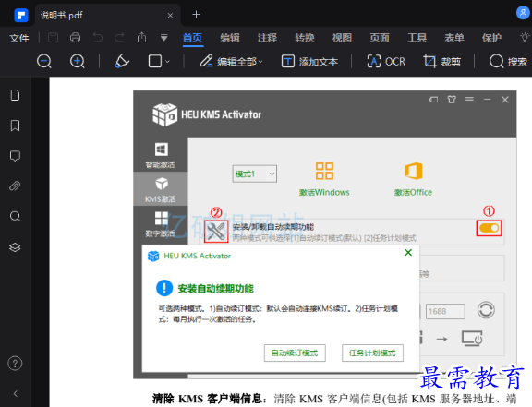Click the 1688 port input field
Image resolution: width=532 pixels, height=407 pixels.
point(445,311)
